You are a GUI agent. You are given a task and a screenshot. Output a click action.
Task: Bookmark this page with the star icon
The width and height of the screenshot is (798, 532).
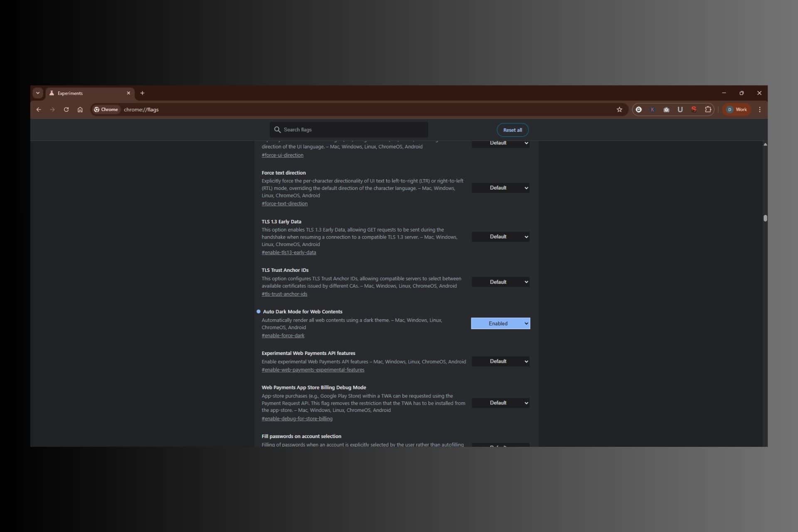tap(620, 109)
